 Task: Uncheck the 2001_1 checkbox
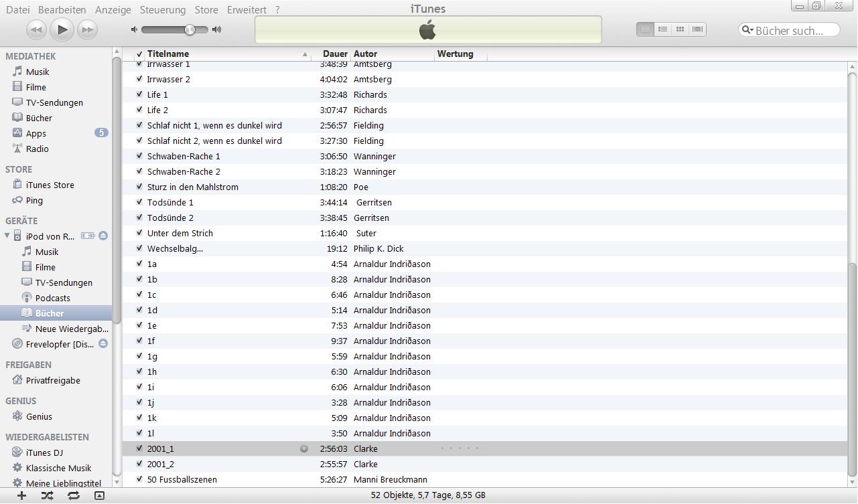pos(139,448)
